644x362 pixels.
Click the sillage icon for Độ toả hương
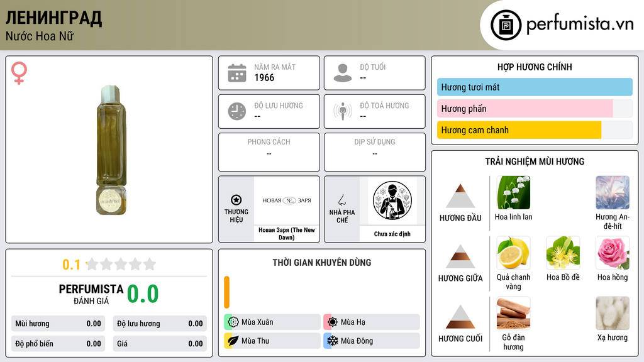click(343, 111)
